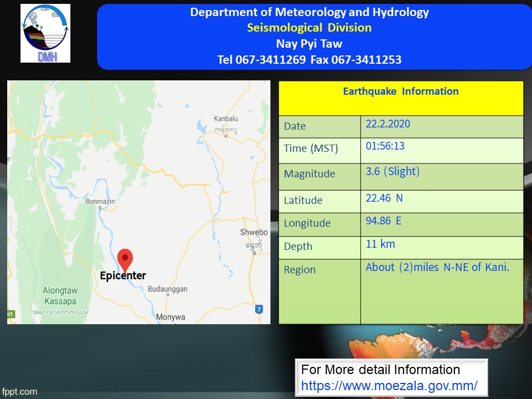Click the latitude value 22.46 N
Screen dimensions: 532x399
click(384, 198)
